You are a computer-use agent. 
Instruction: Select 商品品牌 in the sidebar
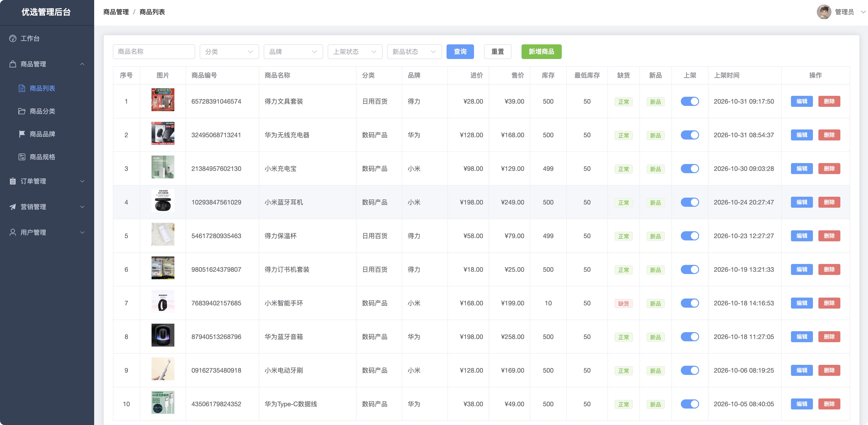[47, 134]
